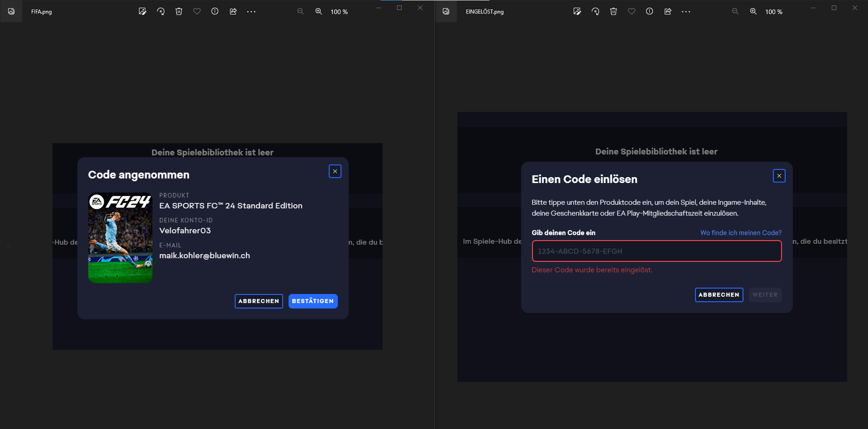Open more options menu in EINGELÖST.png window

[x=686, y=12]
